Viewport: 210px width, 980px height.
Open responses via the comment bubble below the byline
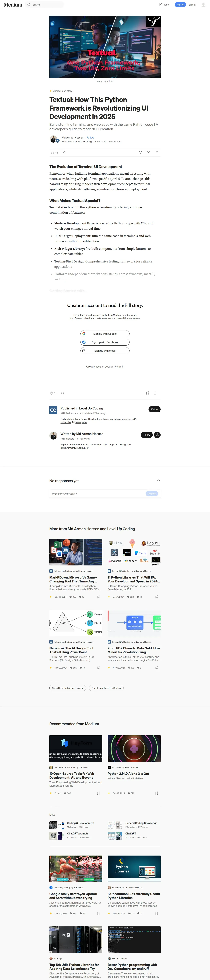tap(65, 153)
